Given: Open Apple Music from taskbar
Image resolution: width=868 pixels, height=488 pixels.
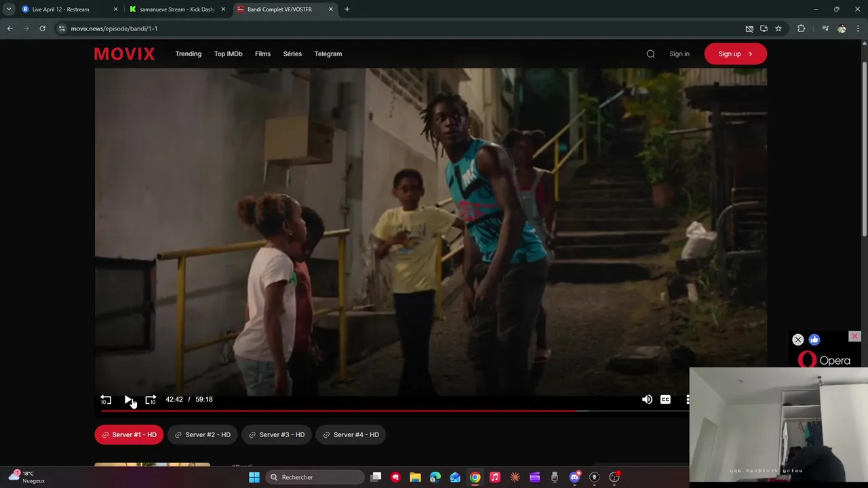Looking at the screenshot, I should point(495,477).
